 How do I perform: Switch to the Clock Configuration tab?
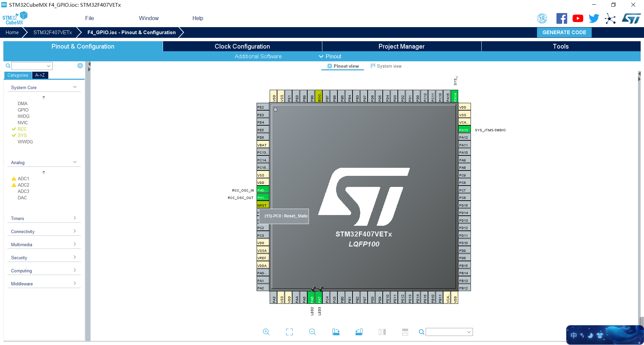[x=242, y=46]
